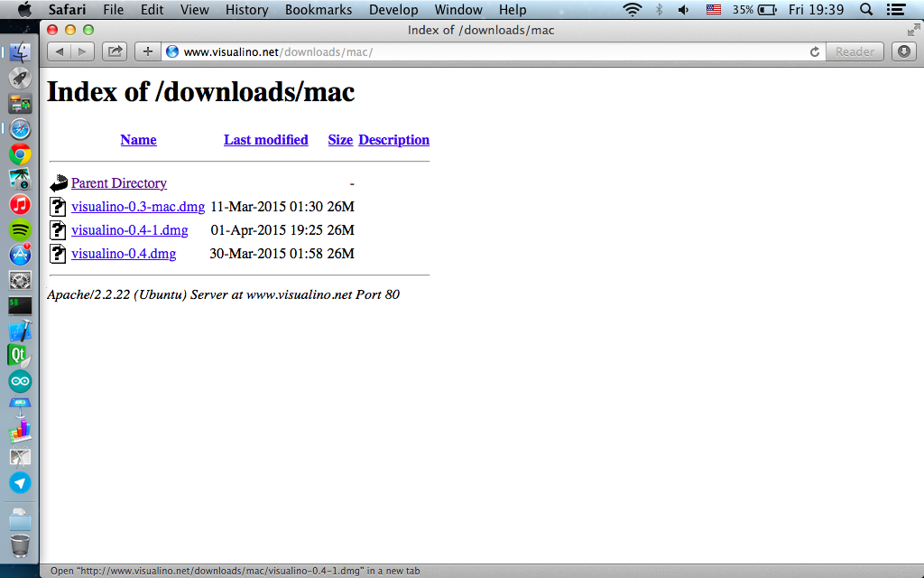
Task: Click the file icon beside visualino-0.3-mac.dmg
Action: pos(58,207)
